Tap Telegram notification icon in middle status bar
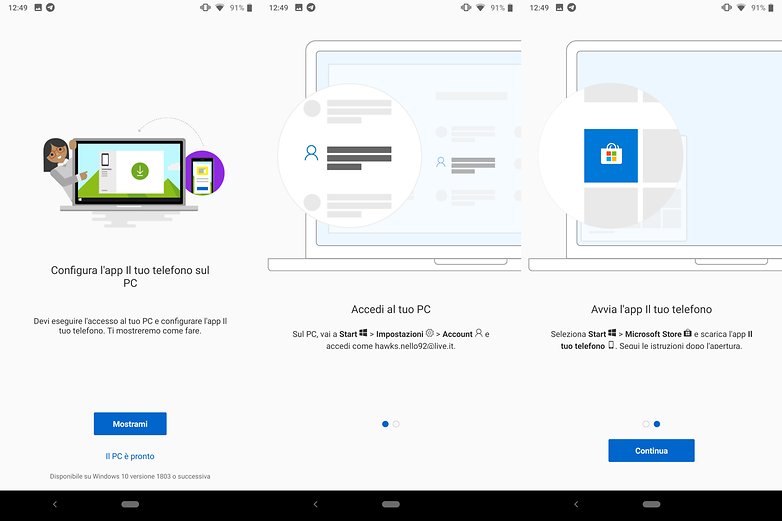This screenshot has height=521, width=782. [x=311, y=7]
